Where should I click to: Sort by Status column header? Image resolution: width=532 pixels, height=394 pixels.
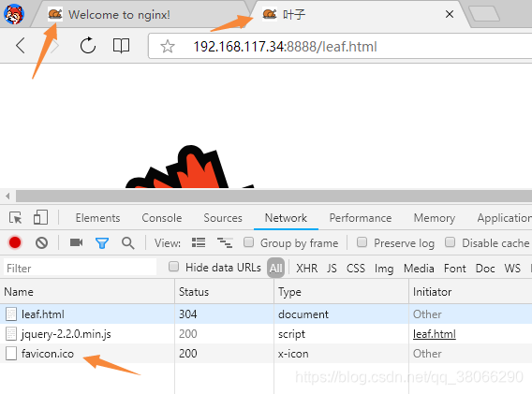tap(224, 292)
